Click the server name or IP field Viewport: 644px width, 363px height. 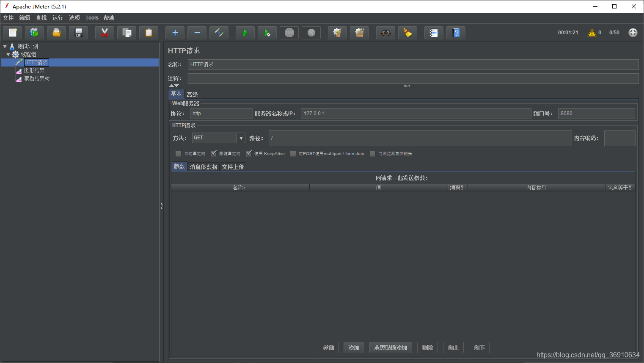tap(416, 114)
